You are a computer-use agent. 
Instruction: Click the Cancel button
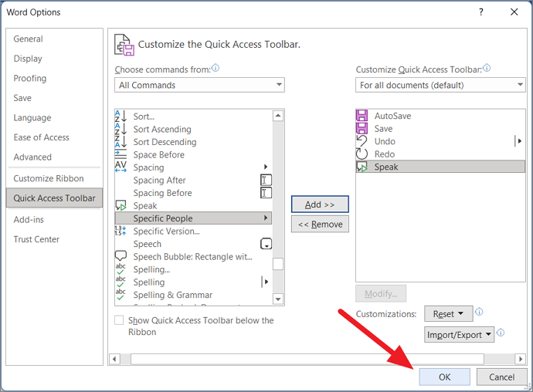coord(502,377)
